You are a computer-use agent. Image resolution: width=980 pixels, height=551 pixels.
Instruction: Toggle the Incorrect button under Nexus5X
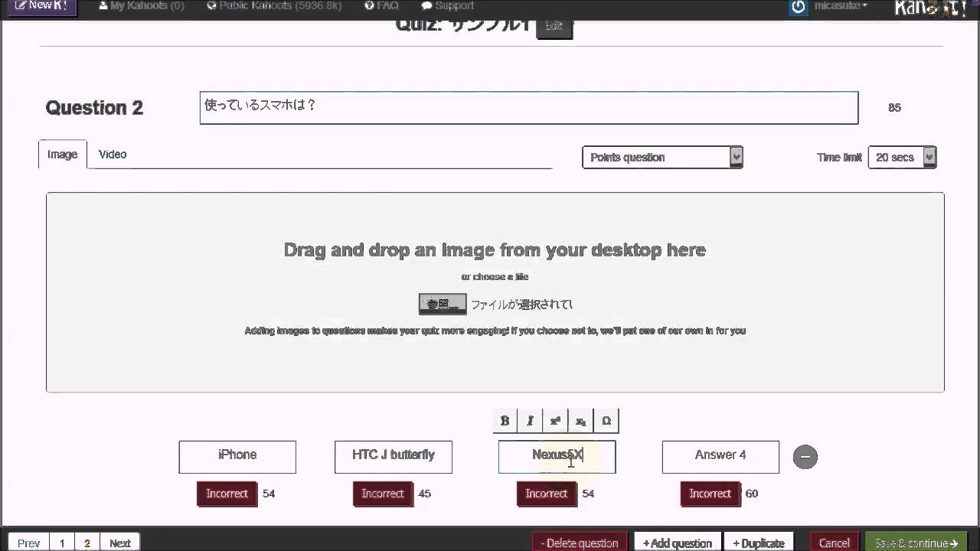point(547,494)
